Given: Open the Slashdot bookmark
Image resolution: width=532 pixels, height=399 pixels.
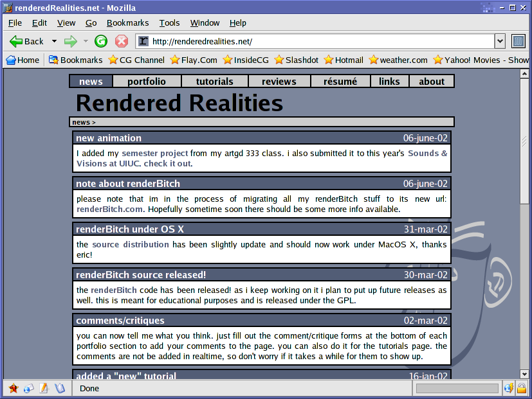Looking at the screenshot, I should (x=297, y=60).
